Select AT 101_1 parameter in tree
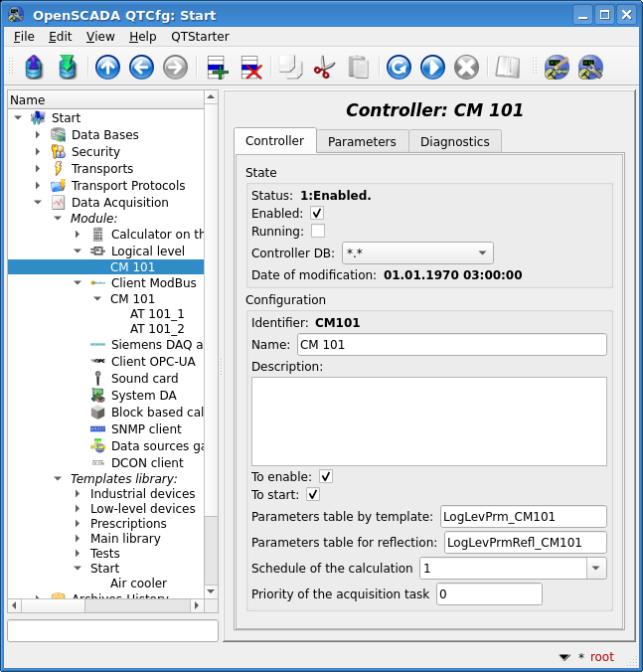Viewport: 643px width, 672px height. [157, 314]
